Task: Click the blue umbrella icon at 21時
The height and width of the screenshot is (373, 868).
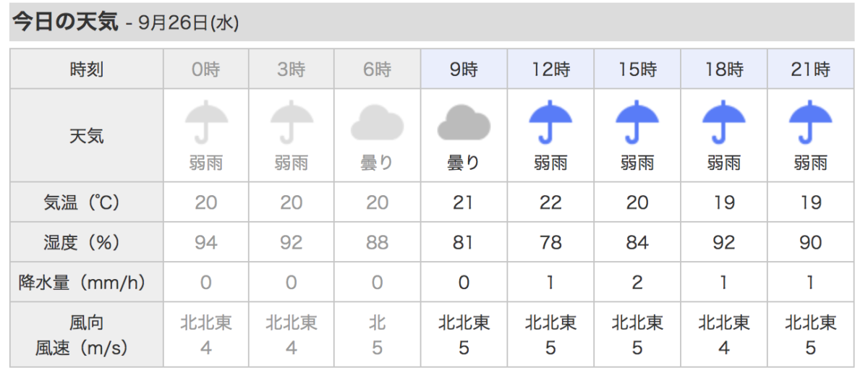Action: (810, 124)
